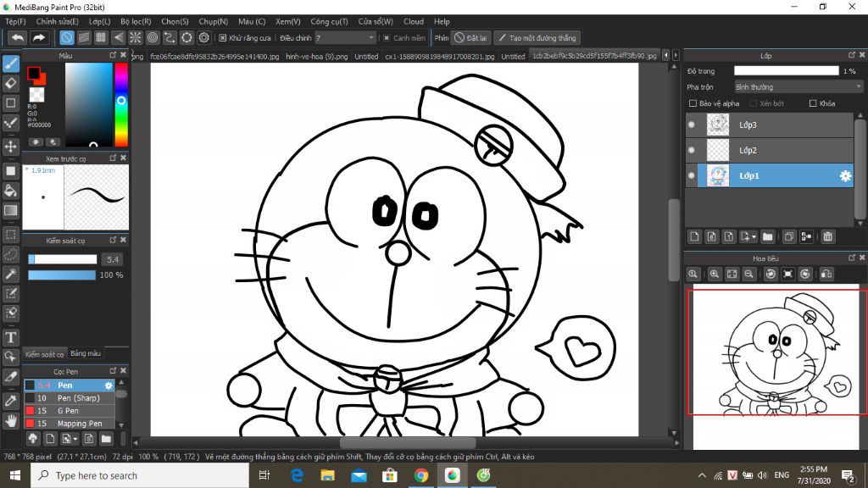
Task: Switch to the Bảng màu tab
Action: (86, 353)
